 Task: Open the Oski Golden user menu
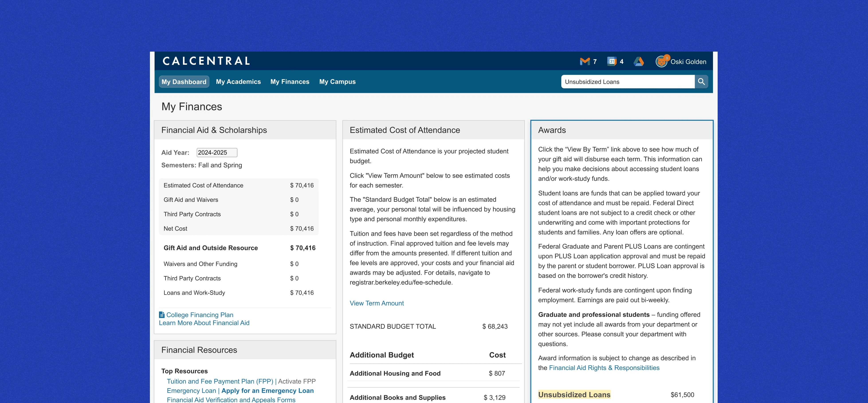tap(688, 62)
